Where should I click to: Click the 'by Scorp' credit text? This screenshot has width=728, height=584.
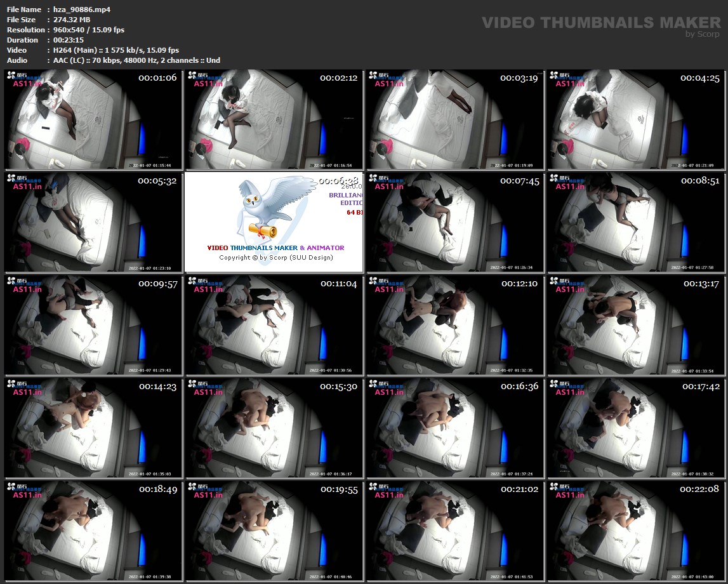click(x=703, y=34)
